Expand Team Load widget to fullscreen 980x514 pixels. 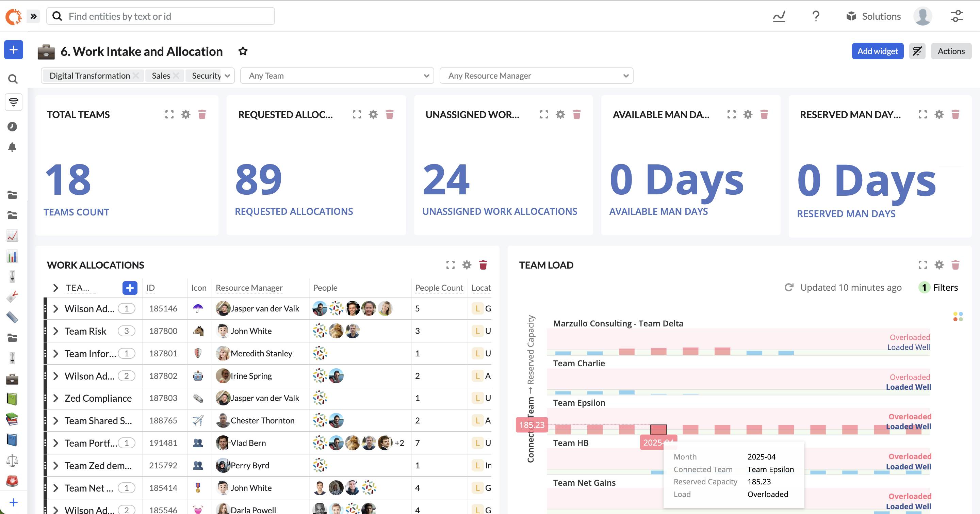[x=922, y=265]
